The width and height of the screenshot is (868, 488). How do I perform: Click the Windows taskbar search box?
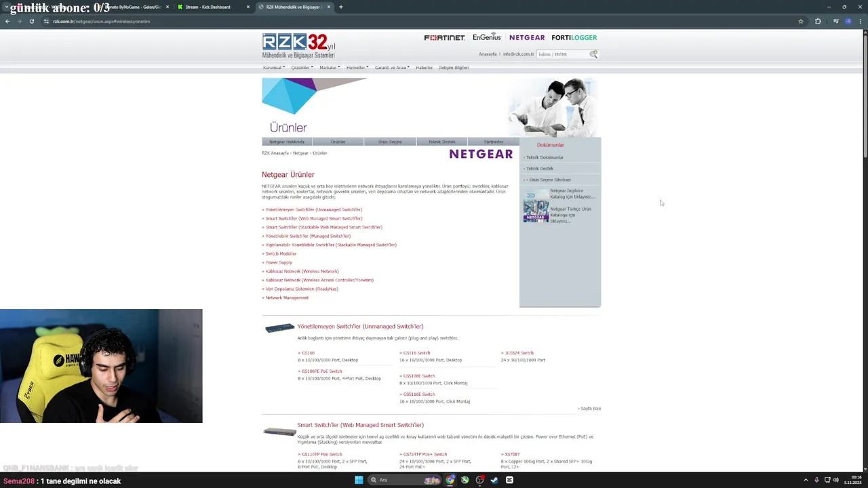pos(403,480)
